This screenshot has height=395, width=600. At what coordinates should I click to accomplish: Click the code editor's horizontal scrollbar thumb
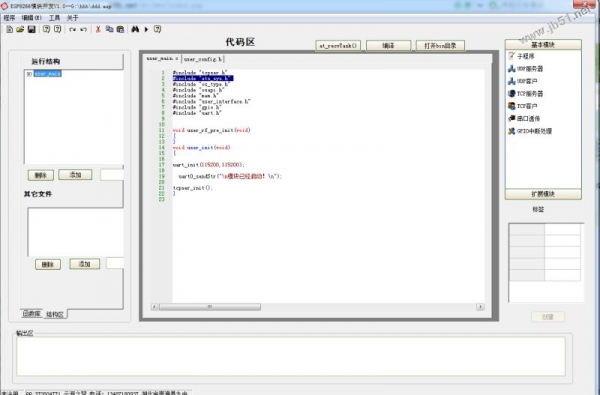(x=210, y=307)
